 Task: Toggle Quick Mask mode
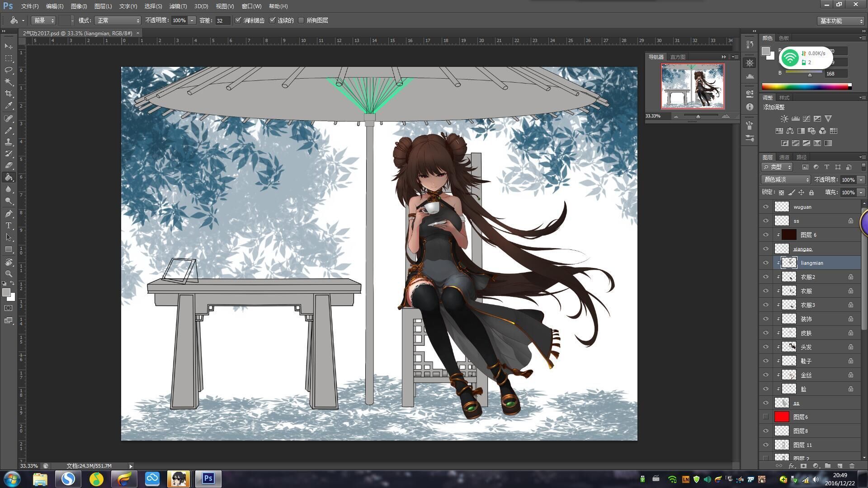[9, 308]
